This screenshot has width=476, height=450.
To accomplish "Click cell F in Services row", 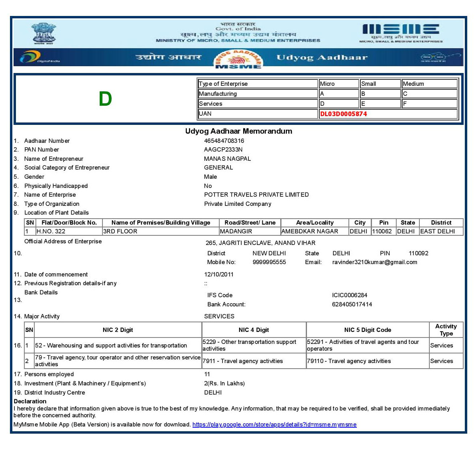I will pyautogui.click(x=429, y=104).
